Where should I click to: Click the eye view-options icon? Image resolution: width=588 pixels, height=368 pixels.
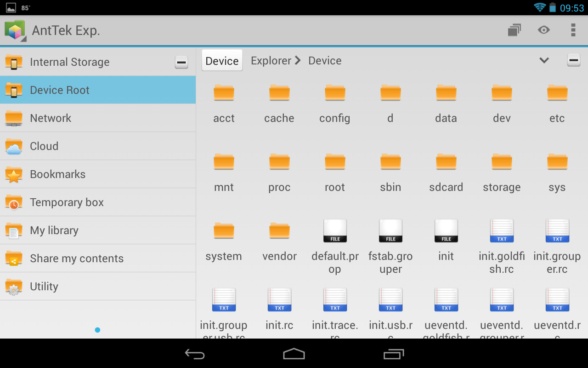point(543,30)
